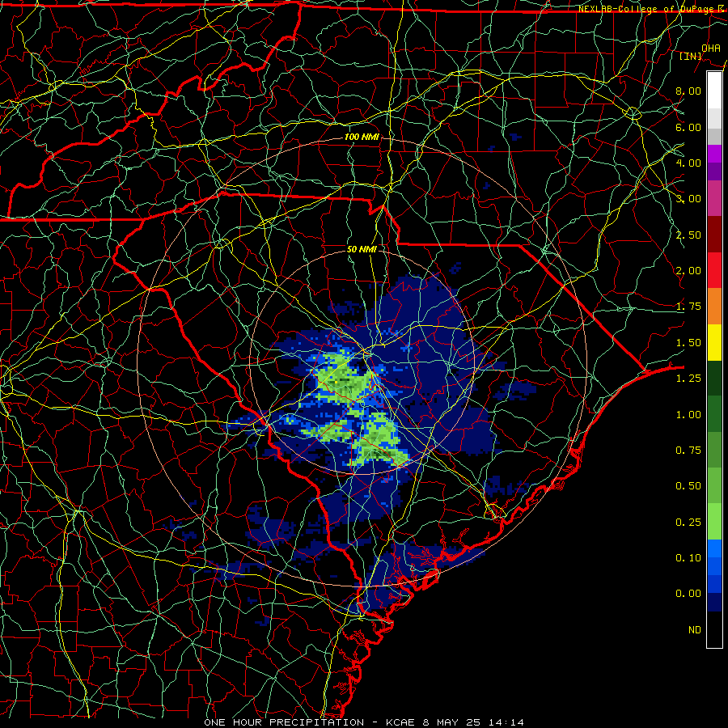Viewport: 728px width, 728px height.
Task: Select the darkest green swatch beside 1.25
Action: click(714, 378)
